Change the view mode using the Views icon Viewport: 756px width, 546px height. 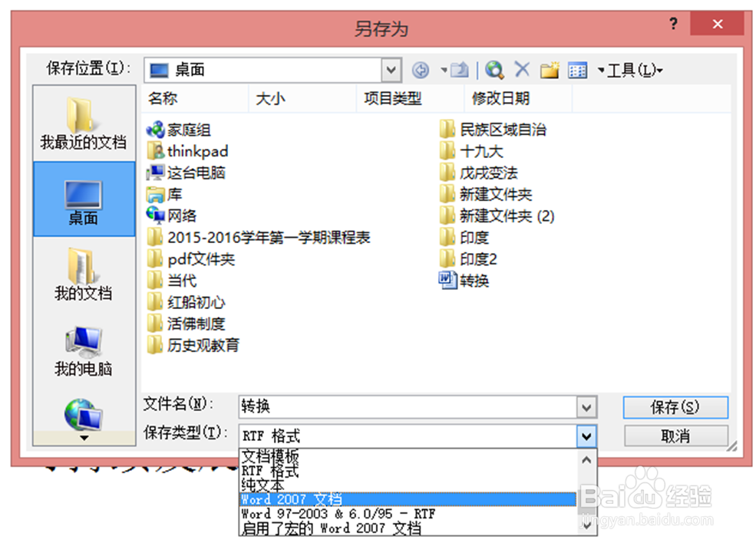576,70
